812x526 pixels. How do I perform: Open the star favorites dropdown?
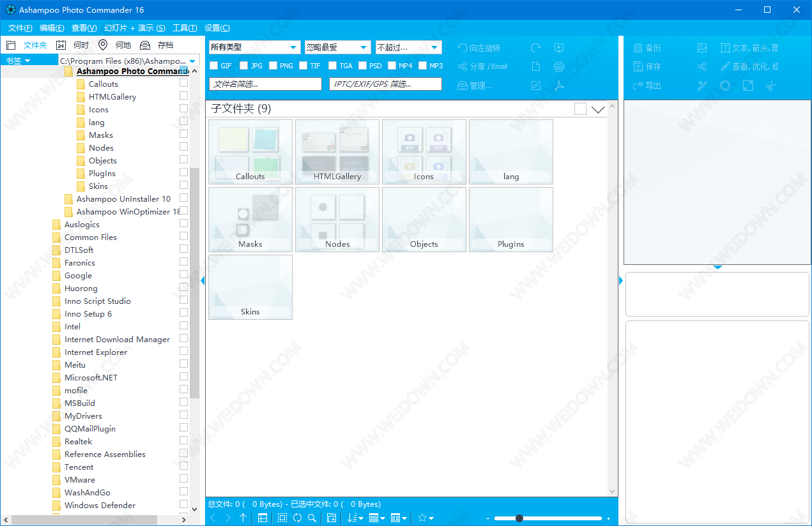pyautogui.click(x=425, y=518)
